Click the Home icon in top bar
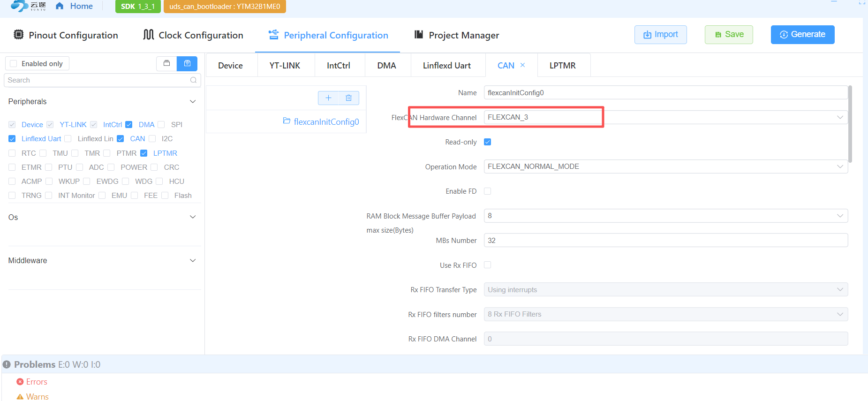The image size is (868, 401). 60,6
